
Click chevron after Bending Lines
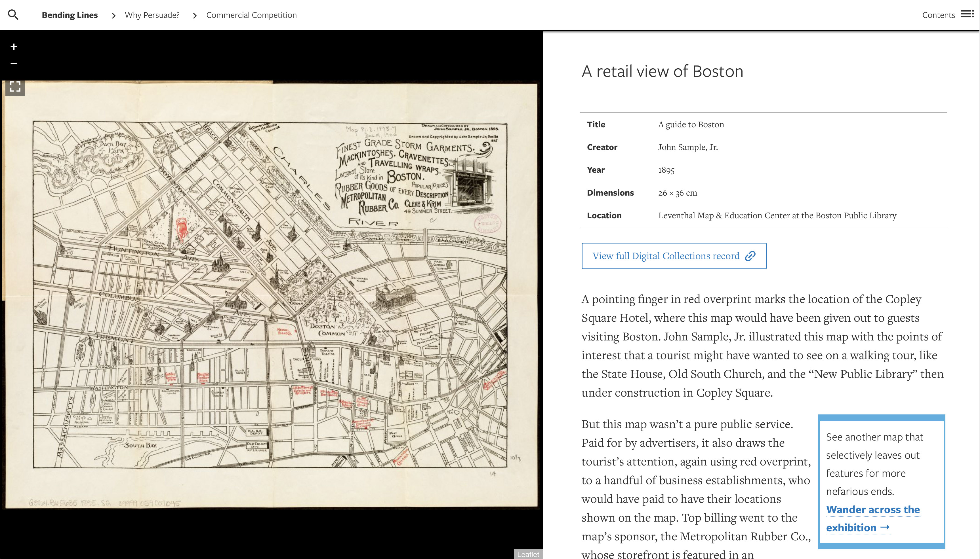[113, 15]
